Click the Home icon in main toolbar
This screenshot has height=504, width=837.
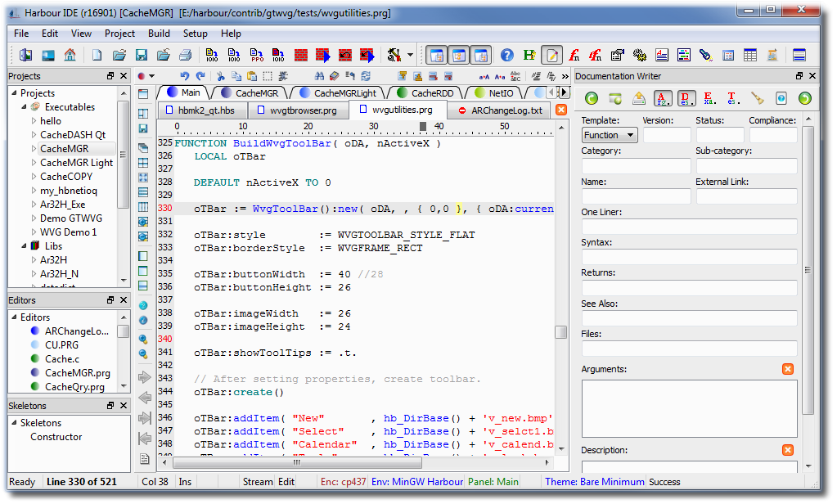point(70,56)
